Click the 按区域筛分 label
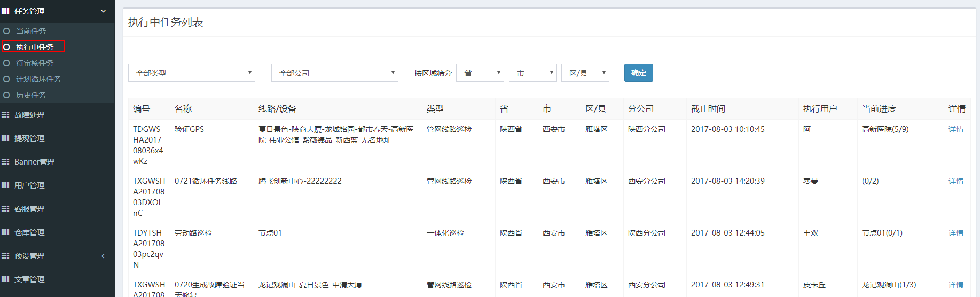This screenshot has width=980, height=297. click(433, 73)
